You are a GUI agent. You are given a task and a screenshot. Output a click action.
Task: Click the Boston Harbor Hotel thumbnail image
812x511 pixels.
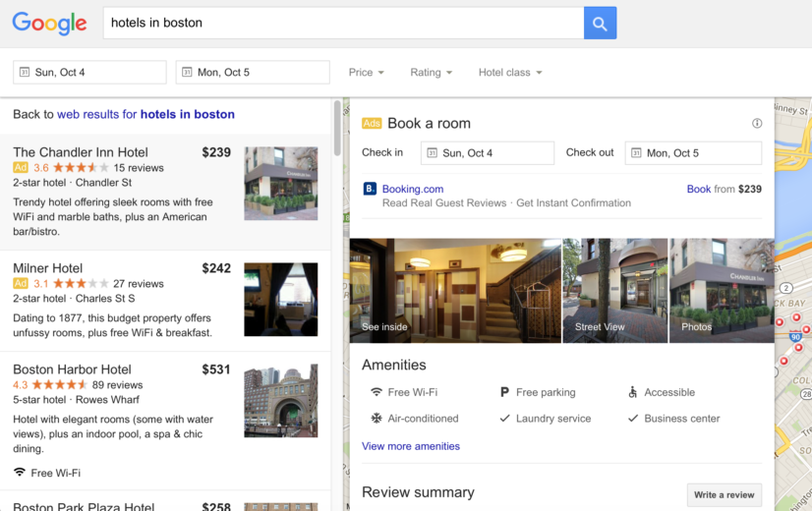coord(281,401)
